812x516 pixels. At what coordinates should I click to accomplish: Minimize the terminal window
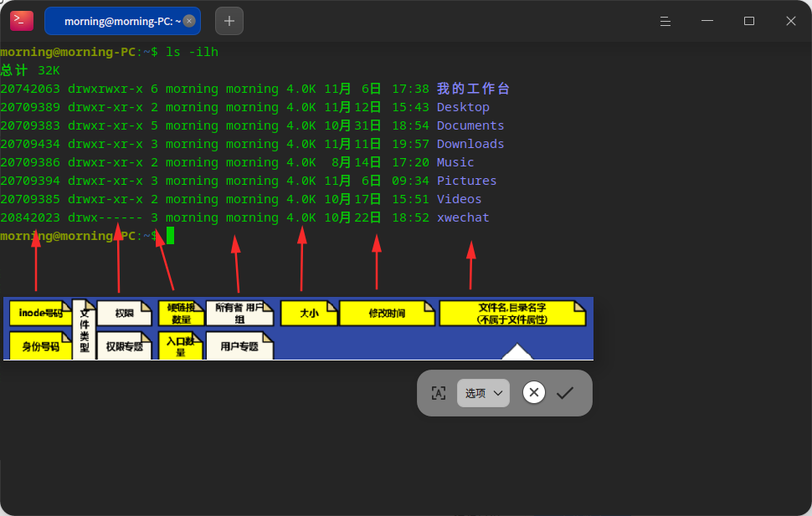click(x=707, y=21)
